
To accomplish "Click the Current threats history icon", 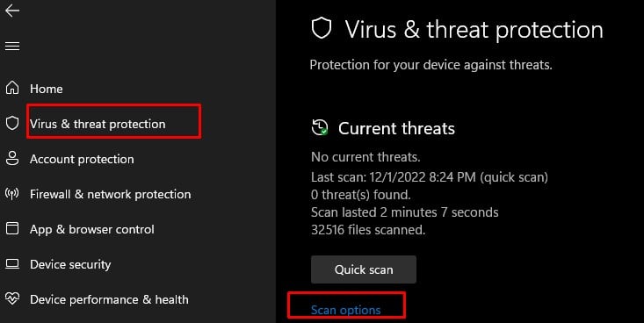I will point(320,127).
